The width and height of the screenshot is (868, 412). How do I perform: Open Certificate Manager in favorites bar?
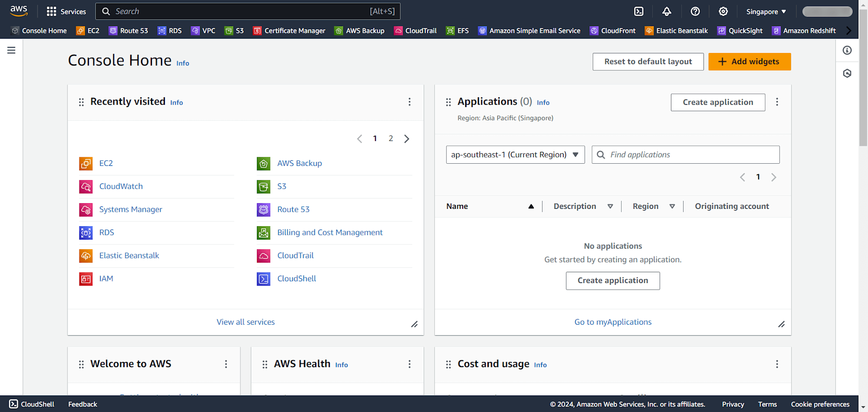coord(289,31)
